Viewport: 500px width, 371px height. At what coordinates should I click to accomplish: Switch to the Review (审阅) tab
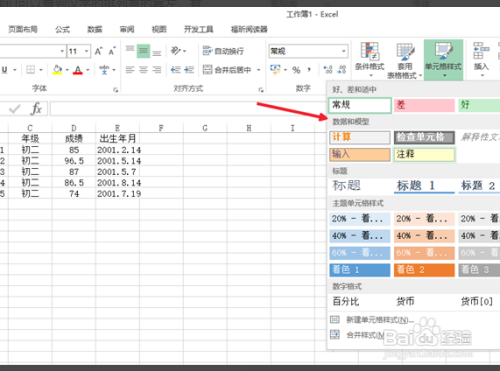click(x=127, y=29)
